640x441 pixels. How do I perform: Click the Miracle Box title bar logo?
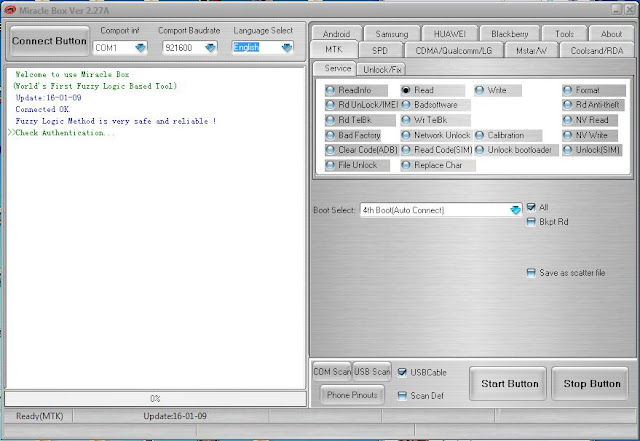click(x=10, y=10)
